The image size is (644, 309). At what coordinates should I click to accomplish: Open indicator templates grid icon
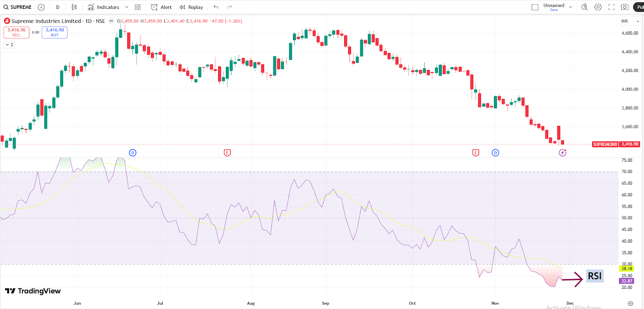coord(138,7)
